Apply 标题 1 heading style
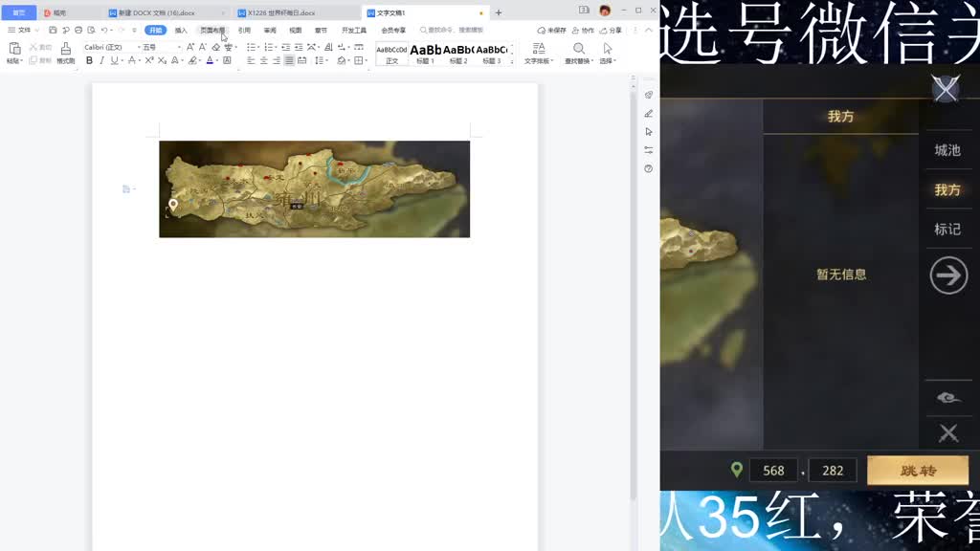Image resolution: width=980 pixels, height=551 pixels. click(425, 54)
